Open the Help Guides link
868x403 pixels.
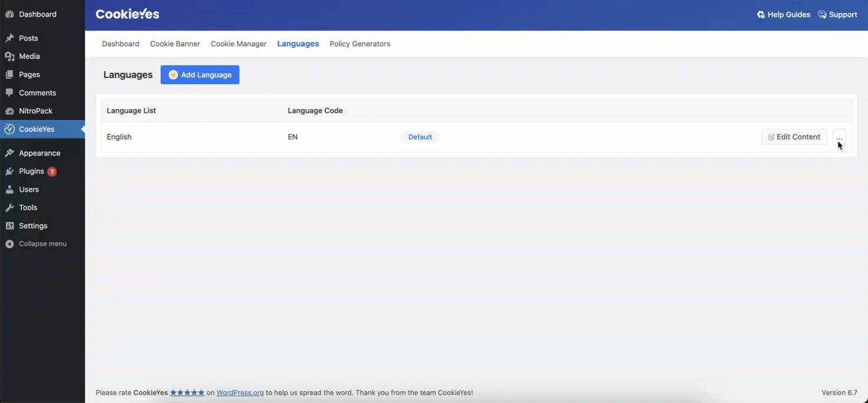pyautogui.click(x=784, y=15)
